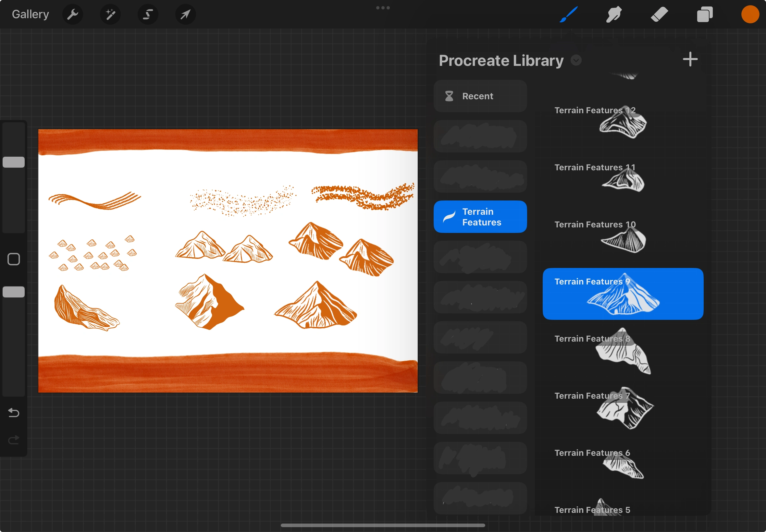Viewport: 766px width, 532px height.
Task: Click the Redo arrow in sidebar
Action: click(x=14, y=440)
